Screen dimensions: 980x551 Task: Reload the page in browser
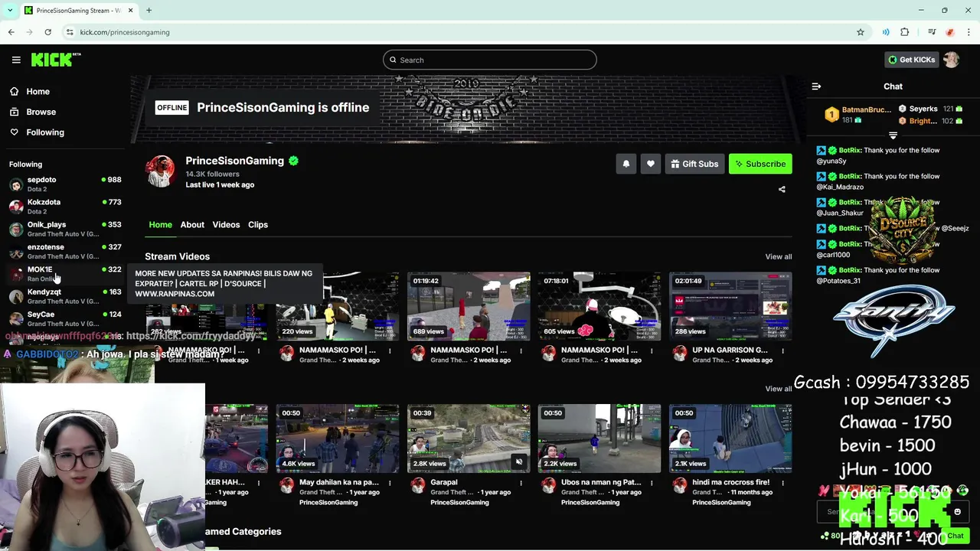point(47,32)
